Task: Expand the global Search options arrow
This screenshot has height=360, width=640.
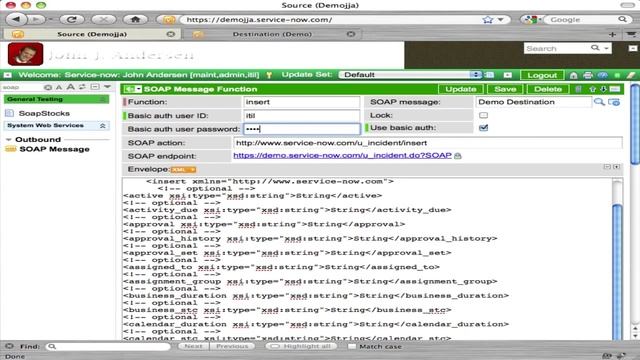Action: (607, 48)
